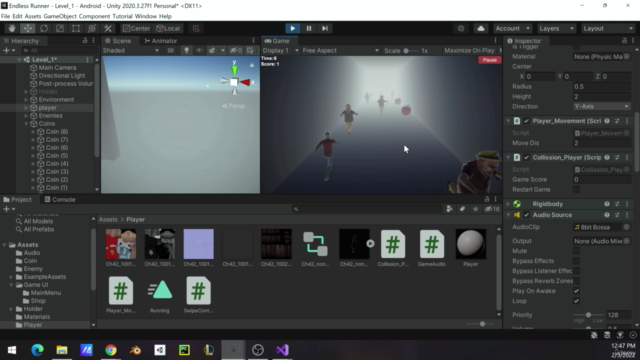Lock the Inspector panel

click(624, 40)
